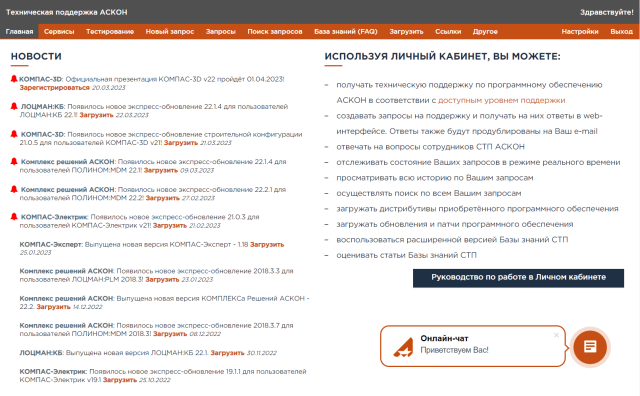Image resolution: width=640 pixels, height=396 pixels.
Task: Click bell icon beside ПОЛИНОМ:MDM 22.2 news
Action: tap(14, 189)
